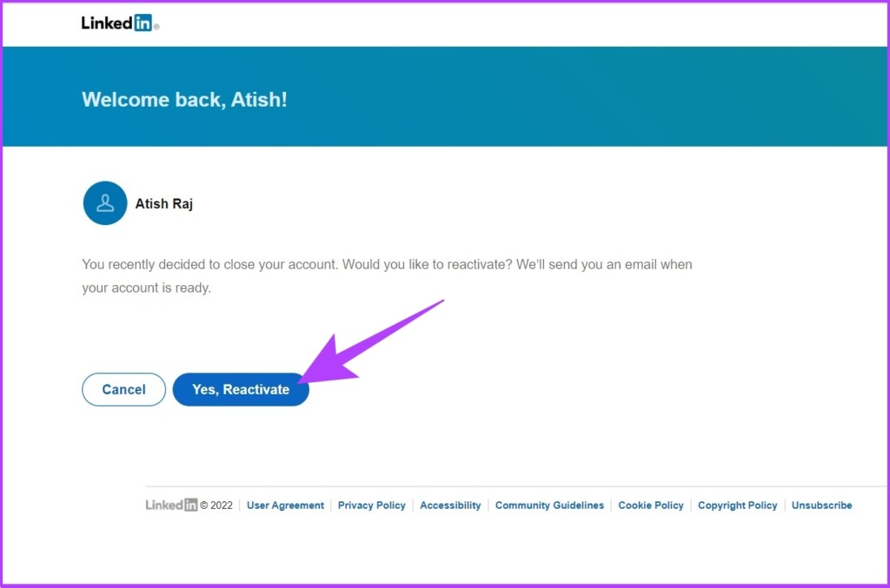Click the Atish Raj profile name
The height and width of the screenshot is (588, 890).
click(164, 203)
